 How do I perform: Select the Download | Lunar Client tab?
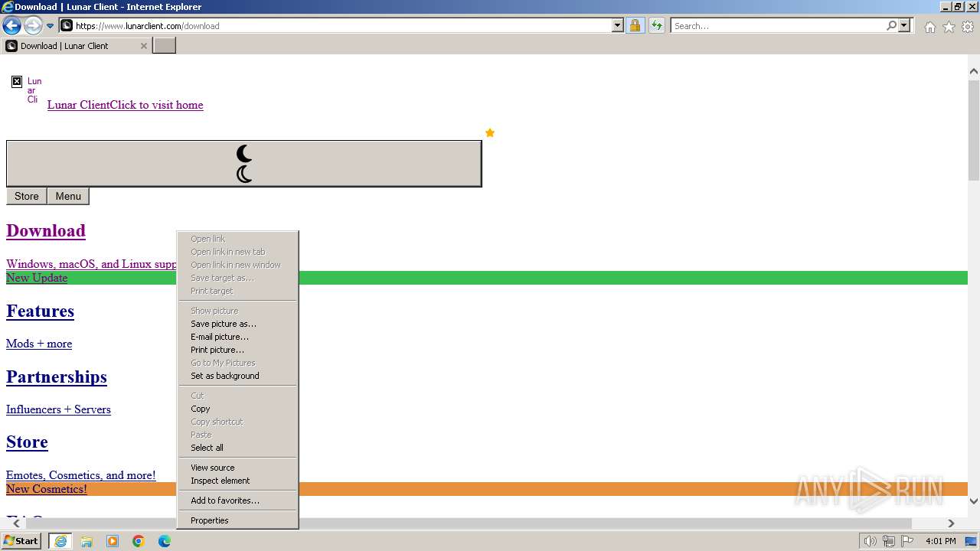click(x=77, y=46)
